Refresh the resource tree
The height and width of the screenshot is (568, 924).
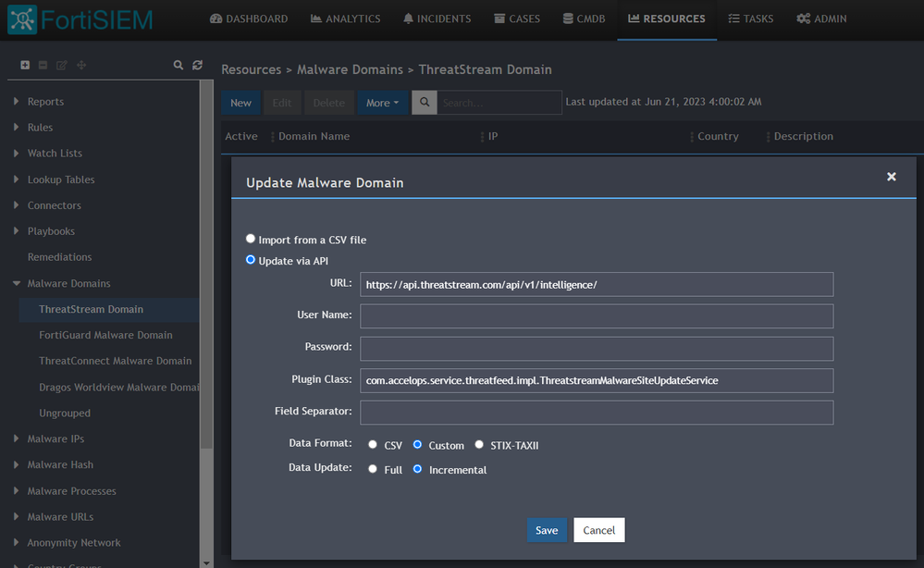[197, 66]
